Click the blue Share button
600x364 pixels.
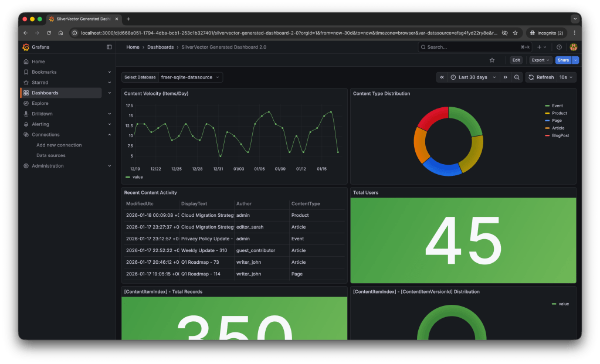(563, 60)
